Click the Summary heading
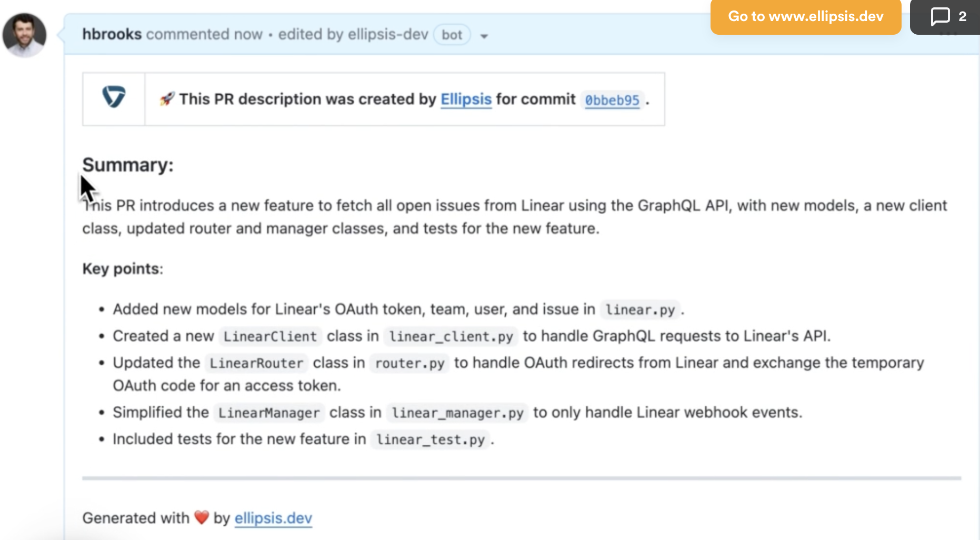 point(128,165)
